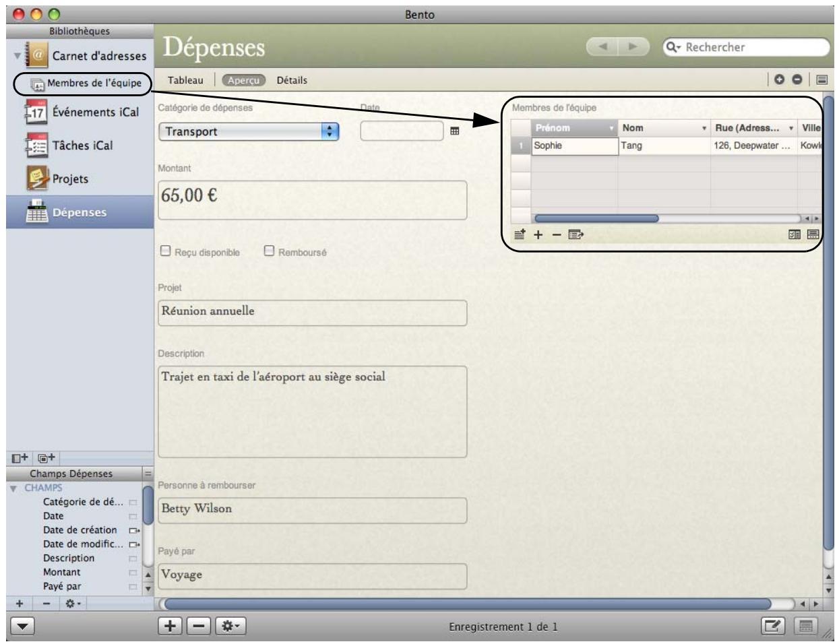Switch to the Tableau view tab

point(185,80)
